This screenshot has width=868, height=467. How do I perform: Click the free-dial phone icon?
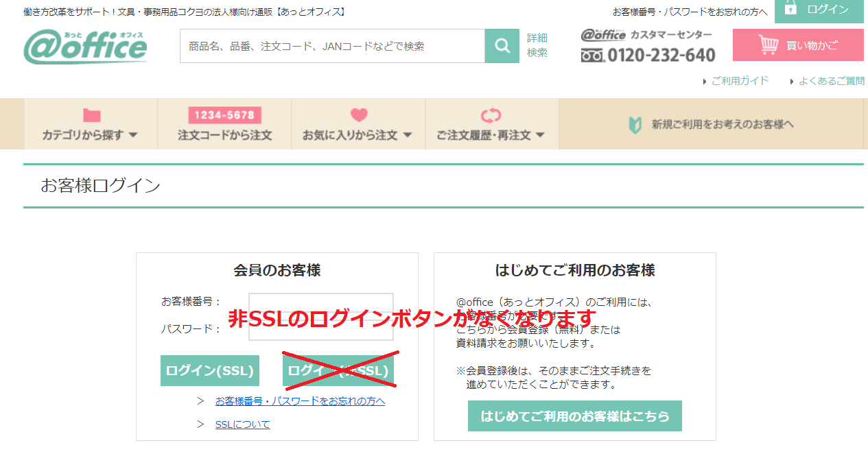click(x=592, y=56)
